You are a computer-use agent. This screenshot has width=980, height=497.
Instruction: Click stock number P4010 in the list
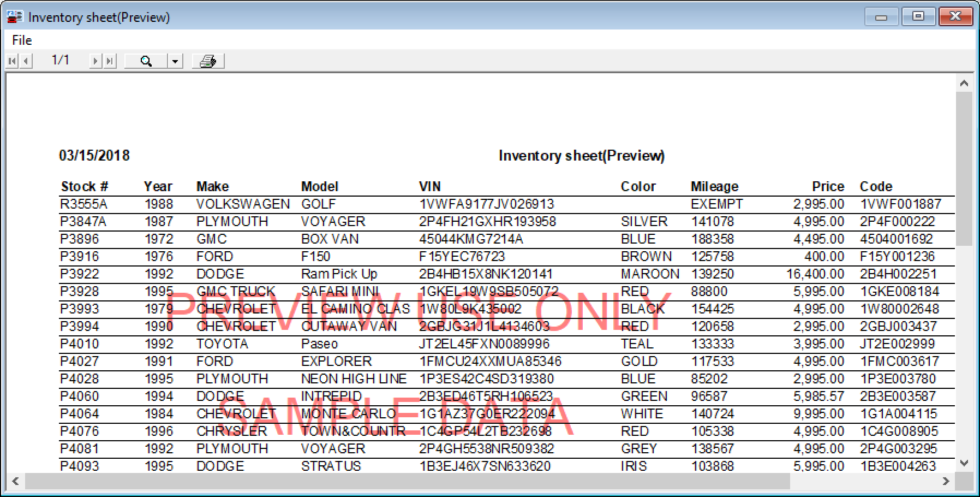[x=80, y=344]
